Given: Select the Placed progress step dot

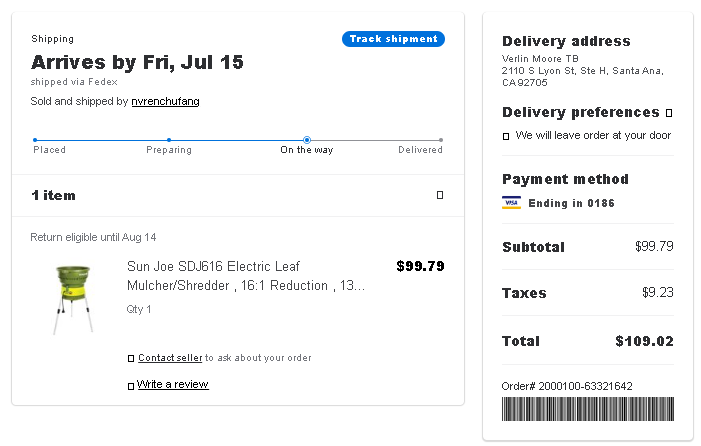Looking at the screenshot, I should (35, 140).
